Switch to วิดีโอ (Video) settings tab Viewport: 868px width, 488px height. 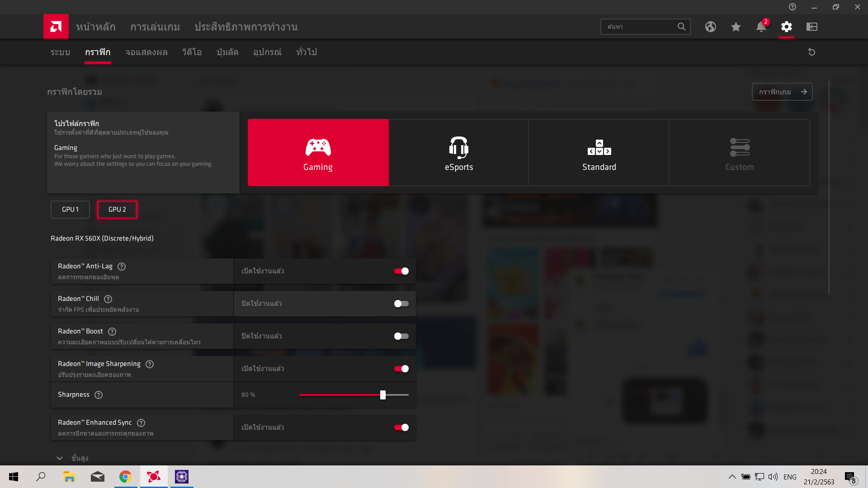click(192, 52)
